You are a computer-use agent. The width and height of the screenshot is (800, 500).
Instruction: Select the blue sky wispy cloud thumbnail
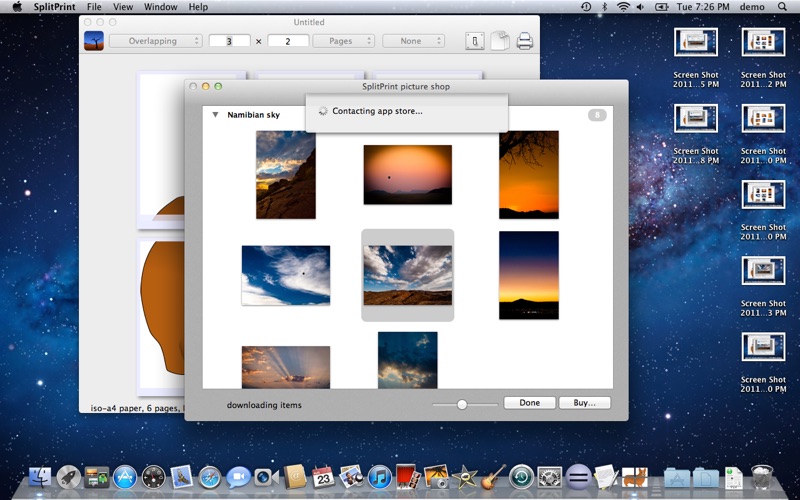tap(286, 276)
